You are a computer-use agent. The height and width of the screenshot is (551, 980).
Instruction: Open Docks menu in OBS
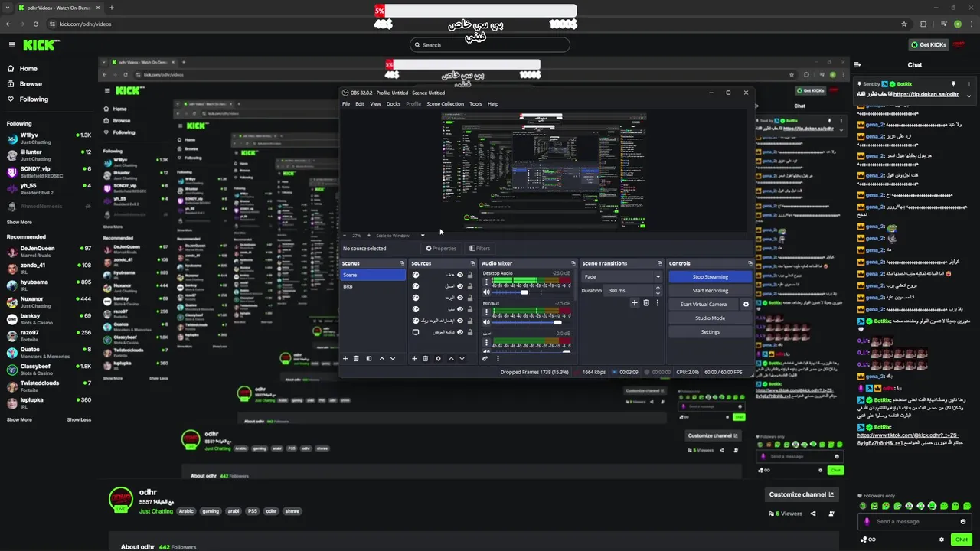pos(394,103)
